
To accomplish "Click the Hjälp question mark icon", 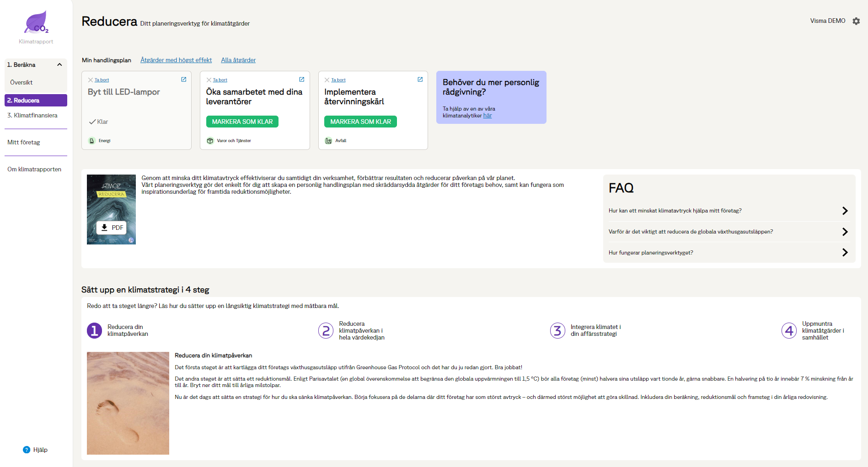I will (x=27, y=450).
